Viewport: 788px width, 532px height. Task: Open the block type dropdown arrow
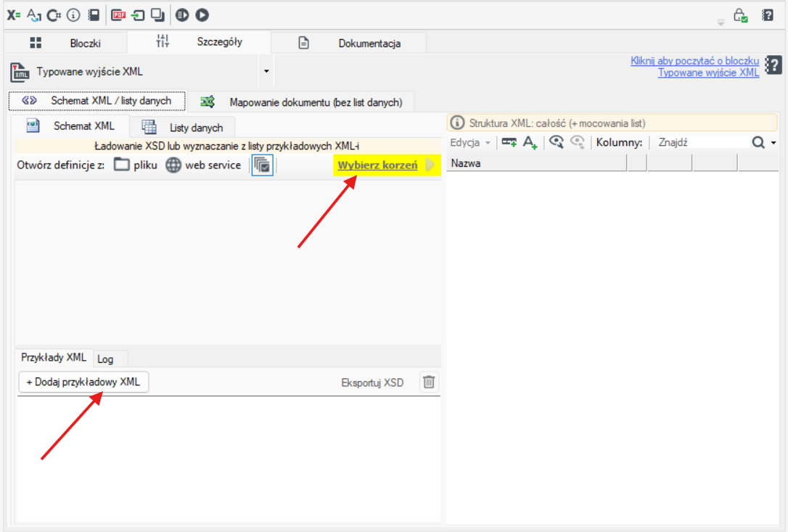pos(266,71)
